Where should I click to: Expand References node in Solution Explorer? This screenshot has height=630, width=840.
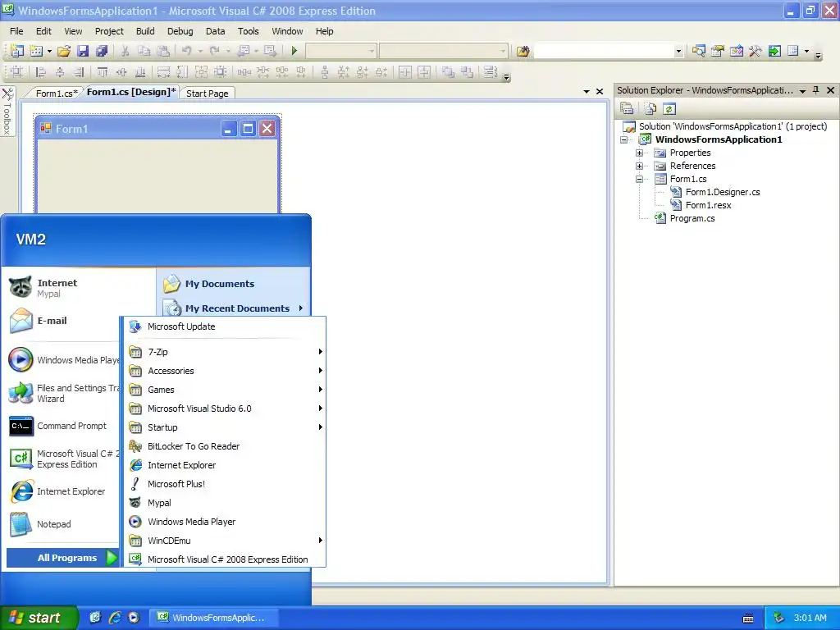coord(639,166)
